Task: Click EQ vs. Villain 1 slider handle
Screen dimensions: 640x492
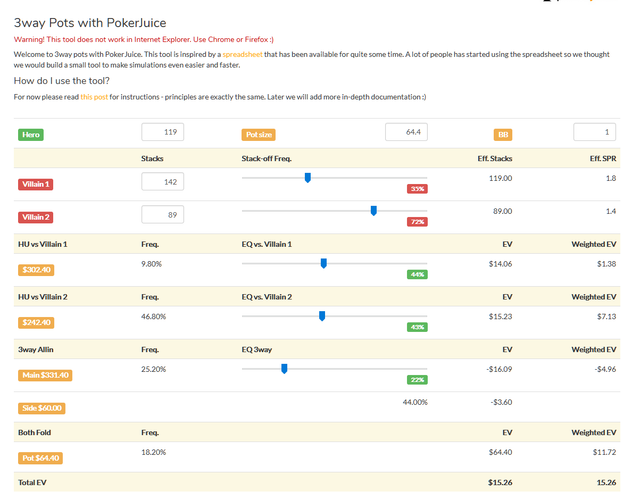Action: [x=324, y=263]
